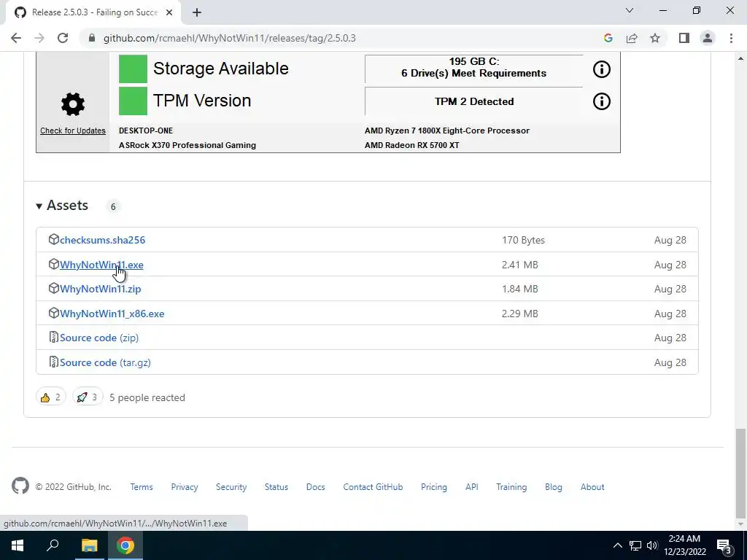This screenshot has width=747, height=560.
Task: Click package icon beside WhyNotWin11.zip
Action: 53,289
